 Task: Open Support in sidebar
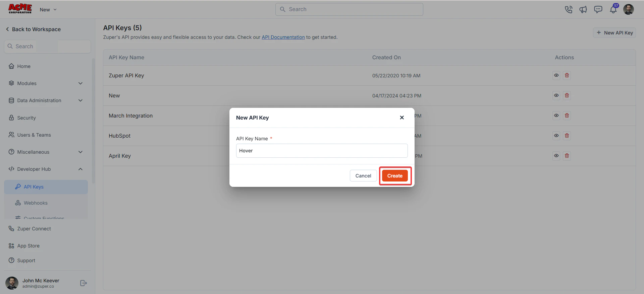pos(22,261)
